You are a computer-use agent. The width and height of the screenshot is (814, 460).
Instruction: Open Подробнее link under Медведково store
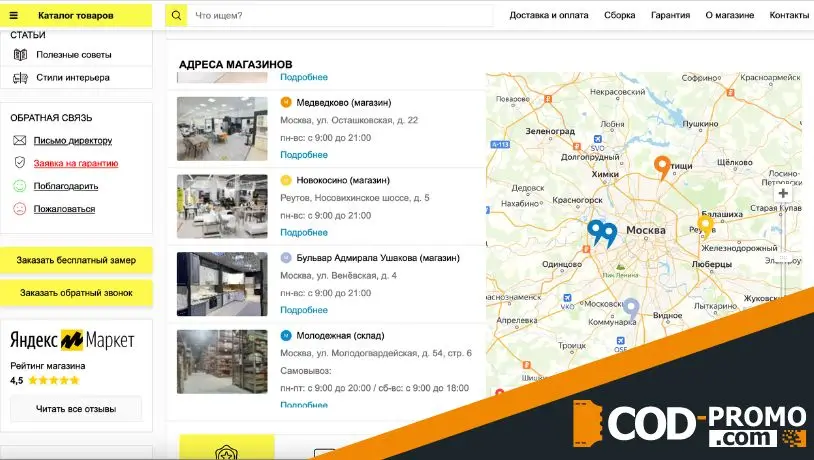304,155
